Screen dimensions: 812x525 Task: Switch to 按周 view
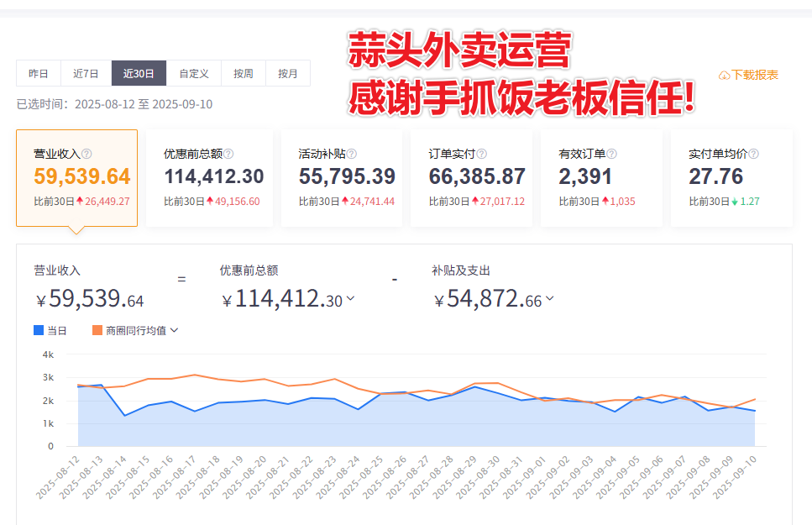pyautogui.click(x=244, y=73)
